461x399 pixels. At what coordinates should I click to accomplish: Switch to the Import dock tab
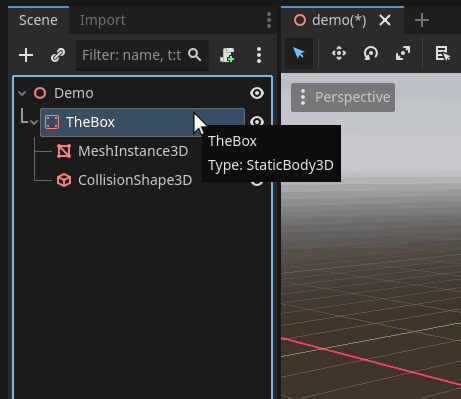103,20
